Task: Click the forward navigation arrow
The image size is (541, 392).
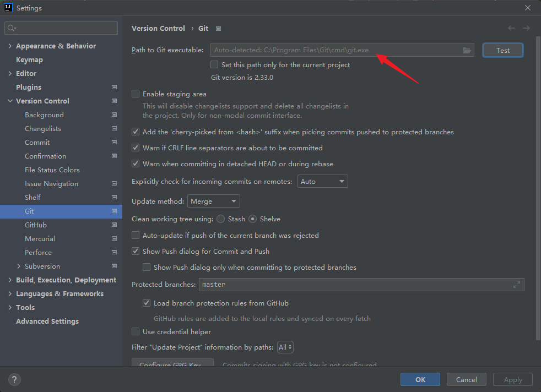Action: click(526, 28)
